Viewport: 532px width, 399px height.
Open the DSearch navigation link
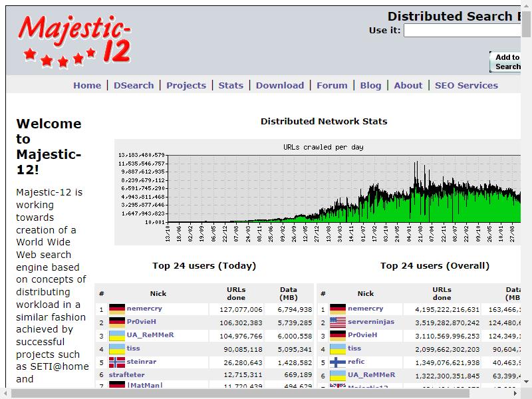pyautogui.click(x=134, y=86)
